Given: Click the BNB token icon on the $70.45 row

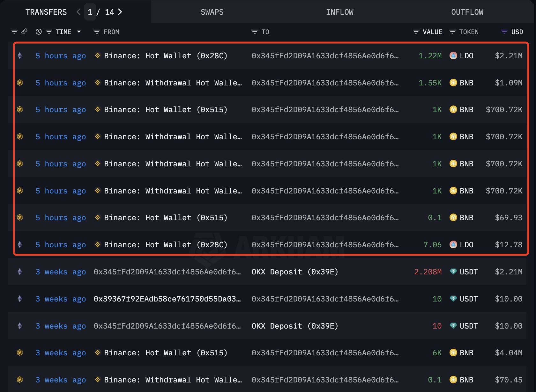Looking at the screenshot, I should (x=453, y=380).
